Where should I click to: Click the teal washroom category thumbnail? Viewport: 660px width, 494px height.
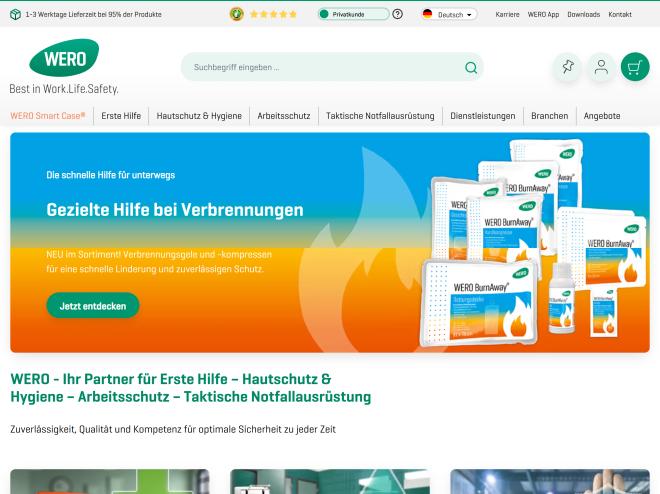[x=330, y=481]
